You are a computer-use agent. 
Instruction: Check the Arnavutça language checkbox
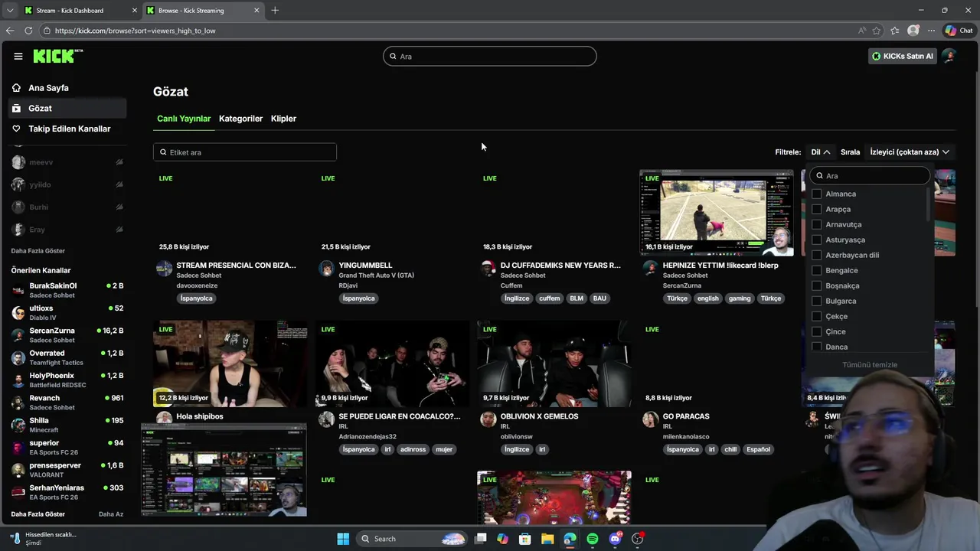click(816, 225)
